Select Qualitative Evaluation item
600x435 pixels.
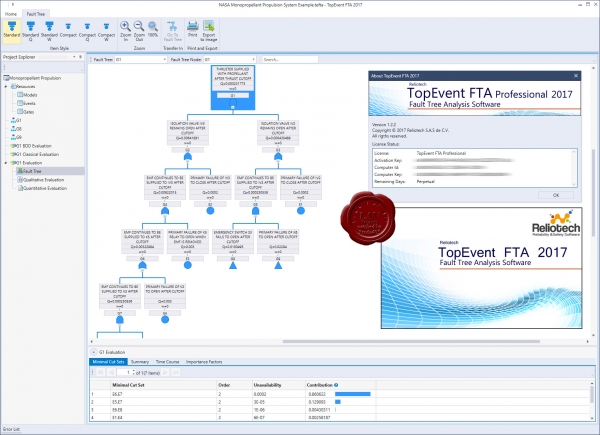point(41,179)
